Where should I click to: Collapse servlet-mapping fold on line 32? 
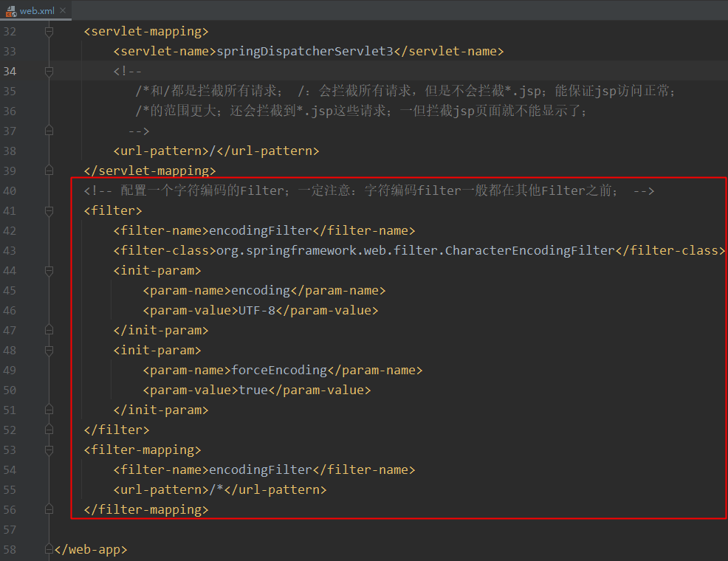49,32
